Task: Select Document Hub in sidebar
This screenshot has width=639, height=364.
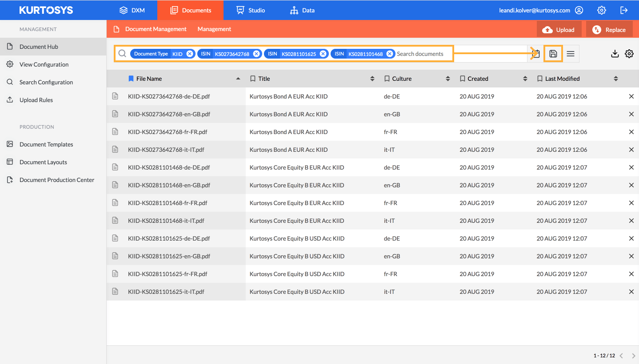Action: click(x=53, y=47)
